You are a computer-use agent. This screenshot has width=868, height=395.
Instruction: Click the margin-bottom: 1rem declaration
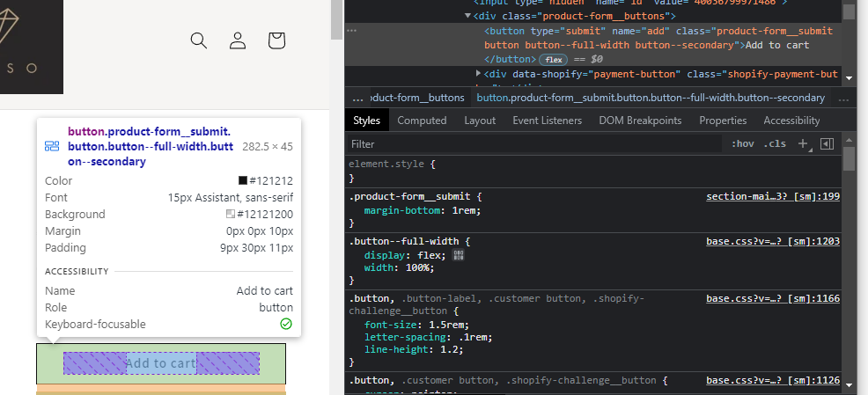pos(423,211)
